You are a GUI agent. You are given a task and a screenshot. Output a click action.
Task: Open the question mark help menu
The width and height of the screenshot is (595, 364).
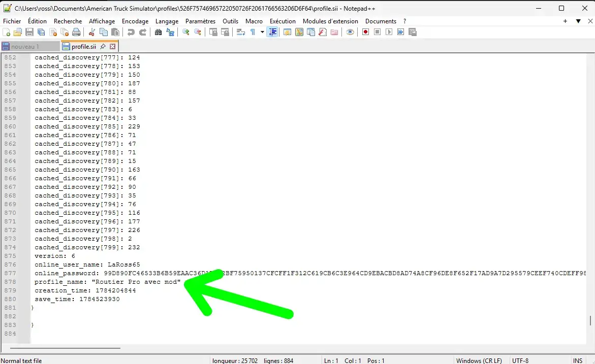pyautogui.click(x=404, y=21)
